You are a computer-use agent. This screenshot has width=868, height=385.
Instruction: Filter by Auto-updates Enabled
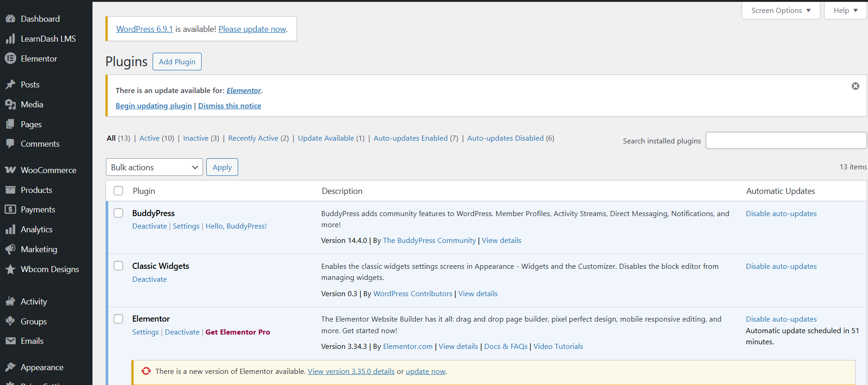pos(416,138)
